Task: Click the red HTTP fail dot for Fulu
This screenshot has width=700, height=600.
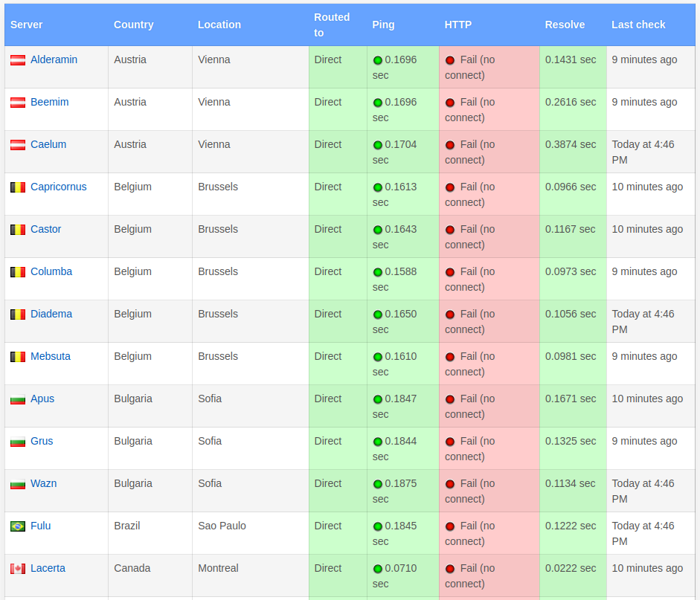Action: point(450,526)
